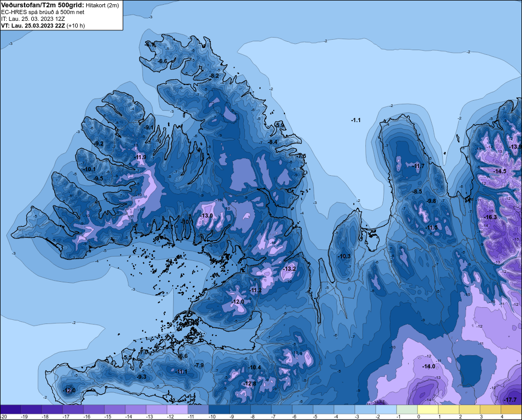Click the pale green legend swatch between -1 and 0
Screen dimensions: 522x420
tap(407, 410)
